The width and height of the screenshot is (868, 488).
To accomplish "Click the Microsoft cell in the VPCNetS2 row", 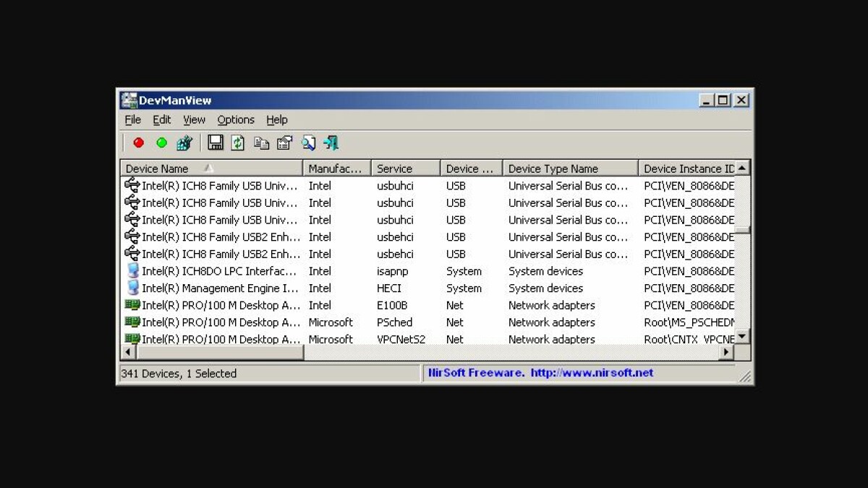I will click(x=331, y=339).
